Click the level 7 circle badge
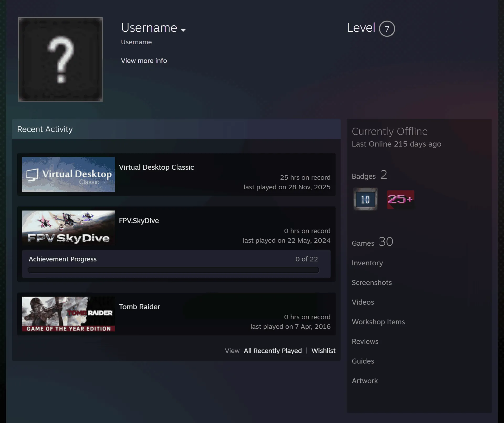The image size is (504, 423). [x=387, y=29]
